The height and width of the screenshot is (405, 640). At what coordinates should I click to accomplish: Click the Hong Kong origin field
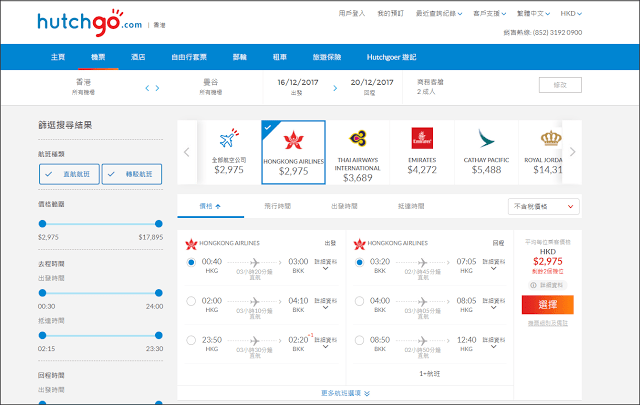[x=83, y=87]
